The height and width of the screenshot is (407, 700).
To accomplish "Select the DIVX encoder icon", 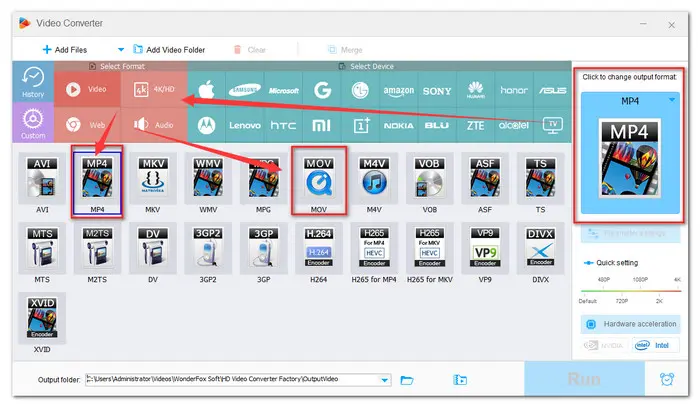I will [540, 248].
